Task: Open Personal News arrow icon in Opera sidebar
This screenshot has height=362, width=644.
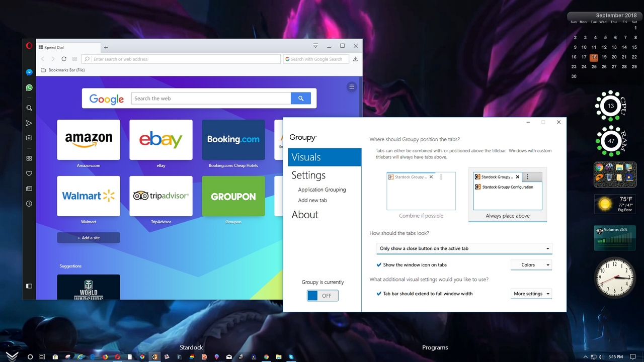Action: (x=29, y=123)
